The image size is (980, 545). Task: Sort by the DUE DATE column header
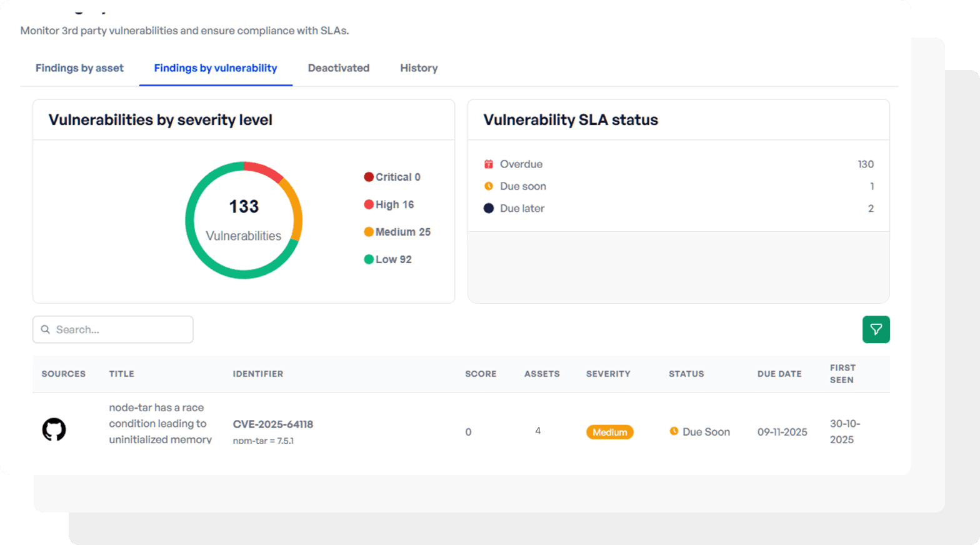pyautogui.click(x=779, y=374)
